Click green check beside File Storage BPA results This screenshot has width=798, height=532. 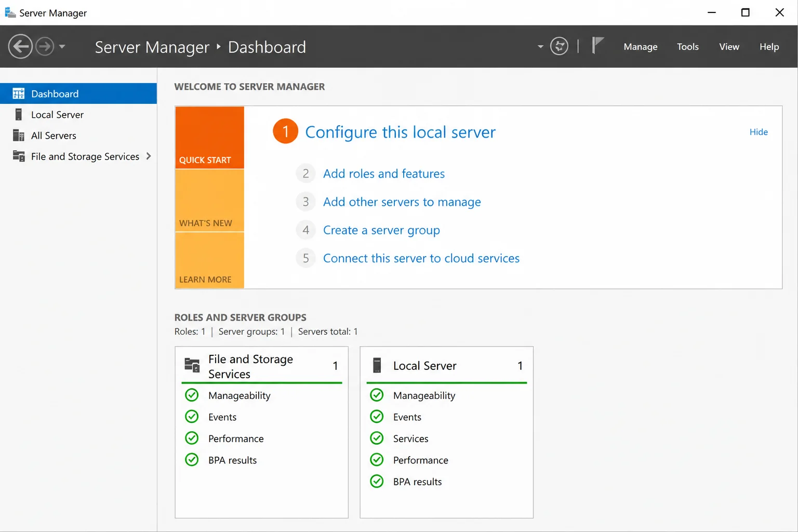click(x=192, y=460)
